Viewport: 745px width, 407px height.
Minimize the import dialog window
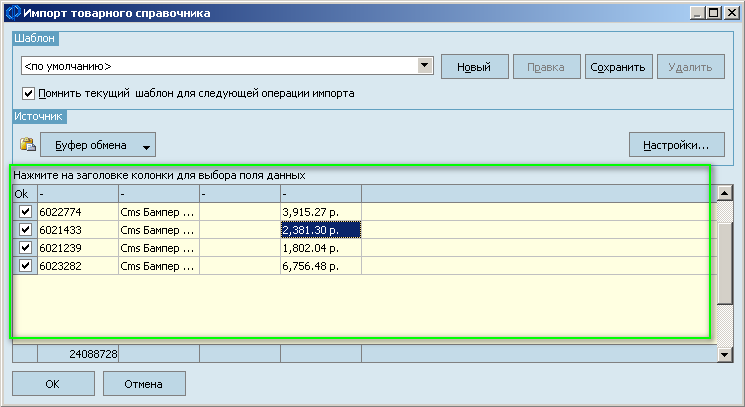(697, 13)
